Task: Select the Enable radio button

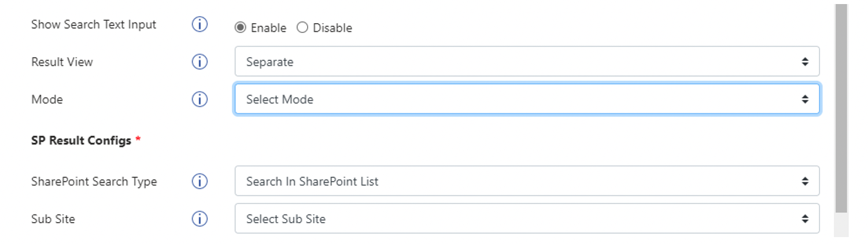Action: (240, 28)
